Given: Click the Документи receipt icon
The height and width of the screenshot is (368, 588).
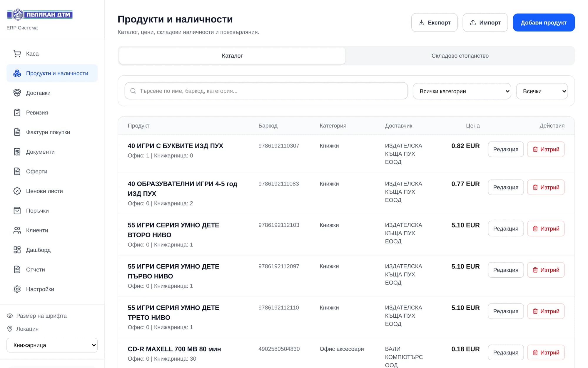Looking at the screenshot, I should coord(17,152).
